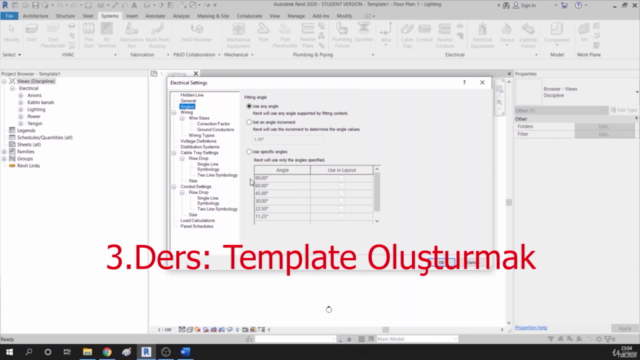
Task: Click the Sprinkler tool
Action: click(x=364, y=33)
